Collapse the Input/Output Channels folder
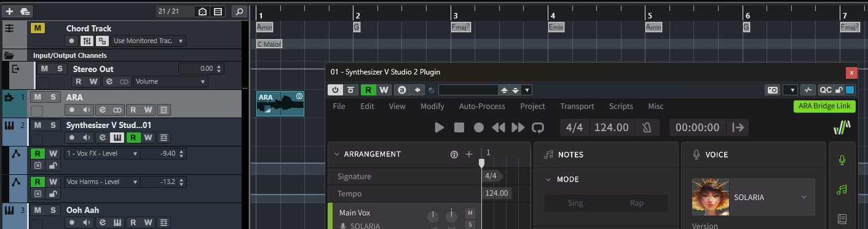The height and width of the screenshot is (229, 868). (x=9, y=55)
